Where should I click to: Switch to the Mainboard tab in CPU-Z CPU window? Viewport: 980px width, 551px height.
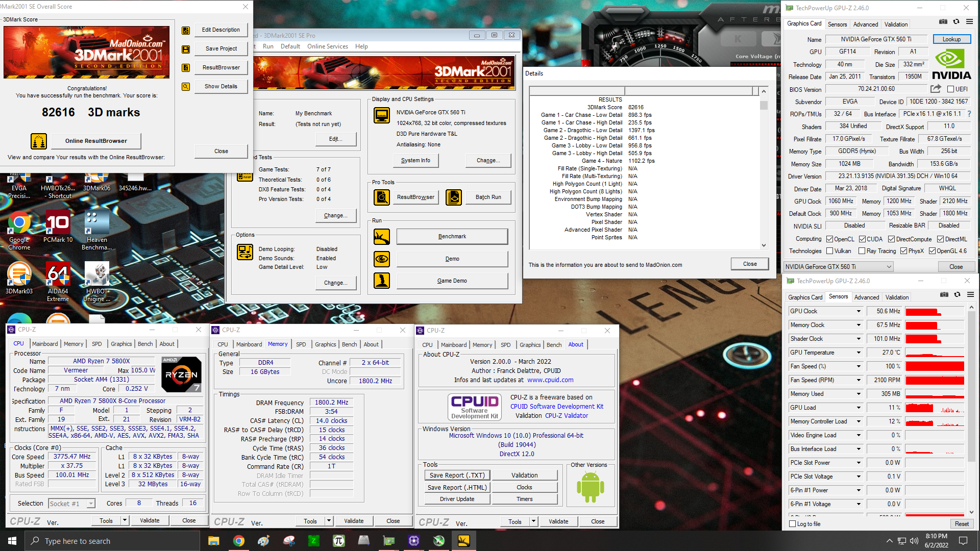tap(45, 344)
